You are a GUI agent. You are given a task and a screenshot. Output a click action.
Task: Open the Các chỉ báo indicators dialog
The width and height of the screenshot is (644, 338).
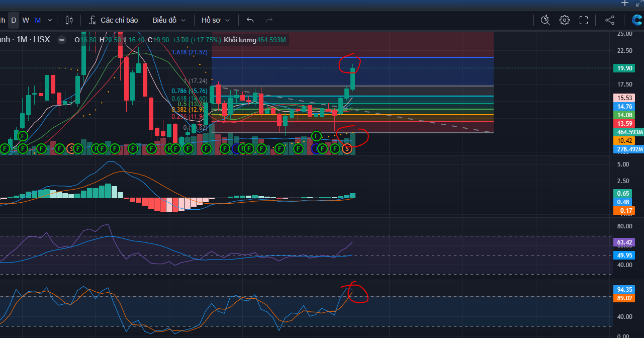(114, 20)
